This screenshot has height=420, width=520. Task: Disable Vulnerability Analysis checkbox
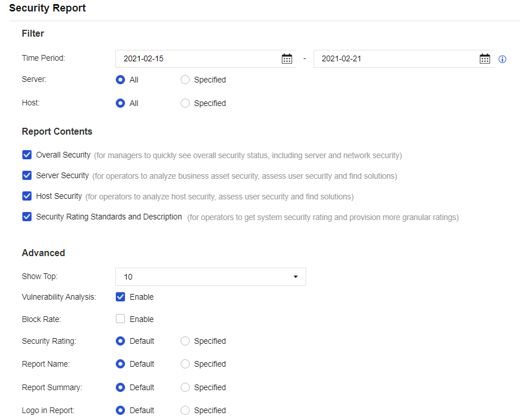[120, 297]
